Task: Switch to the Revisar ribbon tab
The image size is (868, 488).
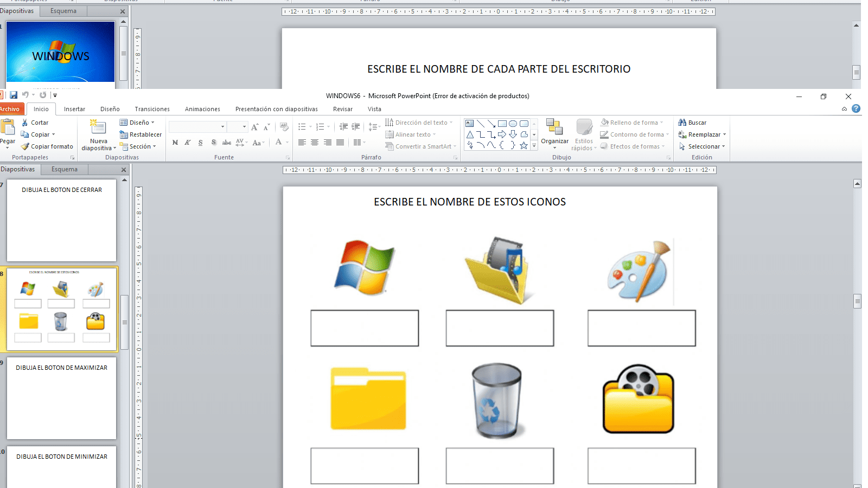Action: 343,109
